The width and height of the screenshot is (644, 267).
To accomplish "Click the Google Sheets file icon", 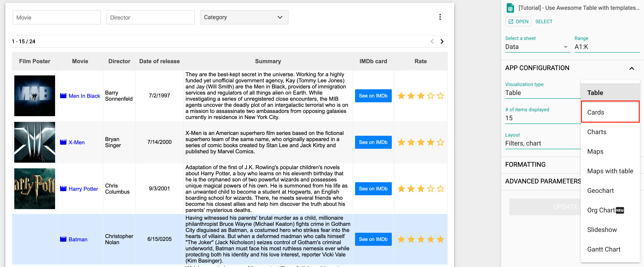I will 510,8.
